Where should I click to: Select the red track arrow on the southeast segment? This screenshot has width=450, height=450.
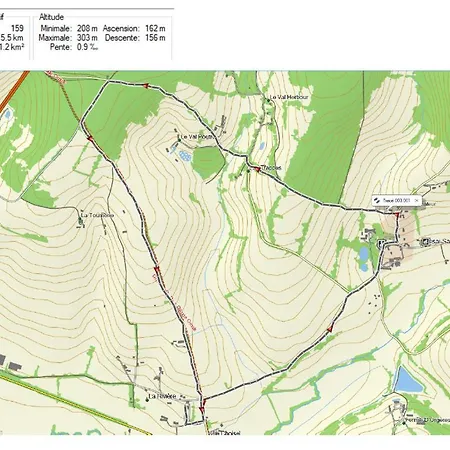(x=330, y=330)
